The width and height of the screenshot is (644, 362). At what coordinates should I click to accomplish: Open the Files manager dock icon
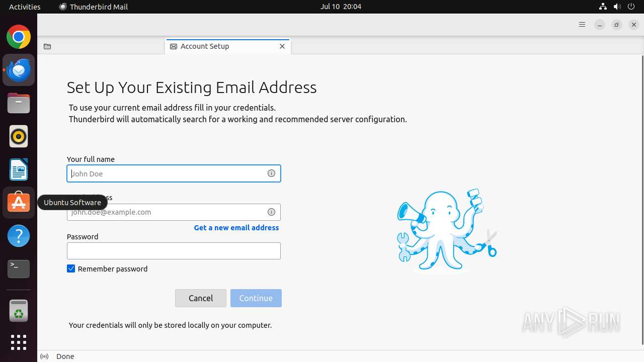[x=19, y=103]
